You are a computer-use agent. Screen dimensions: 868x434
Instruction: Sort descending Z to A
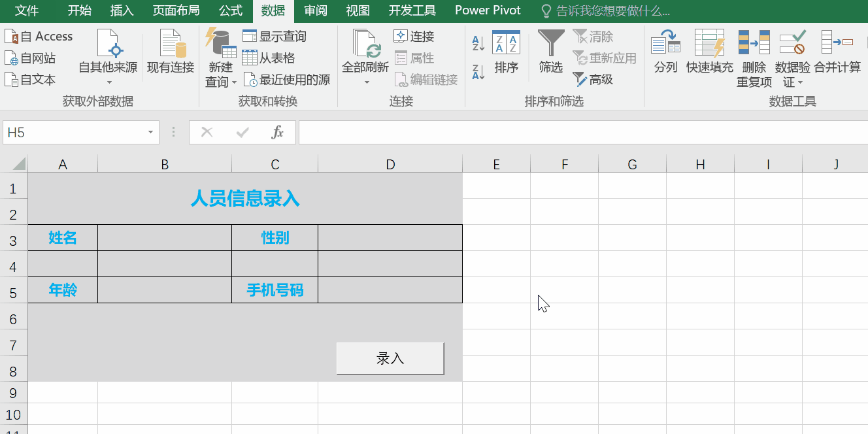tap(478, 72)
